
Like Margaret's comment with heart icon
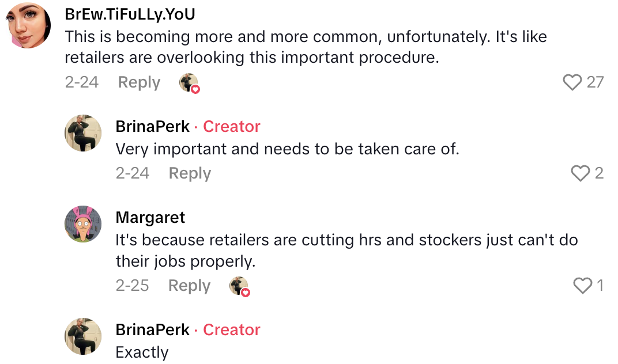pos(582,285)
